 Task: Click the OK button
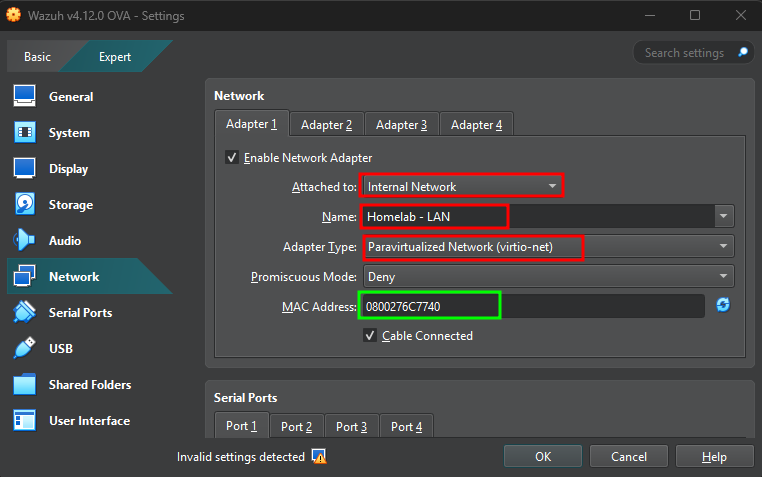point(543,457)
